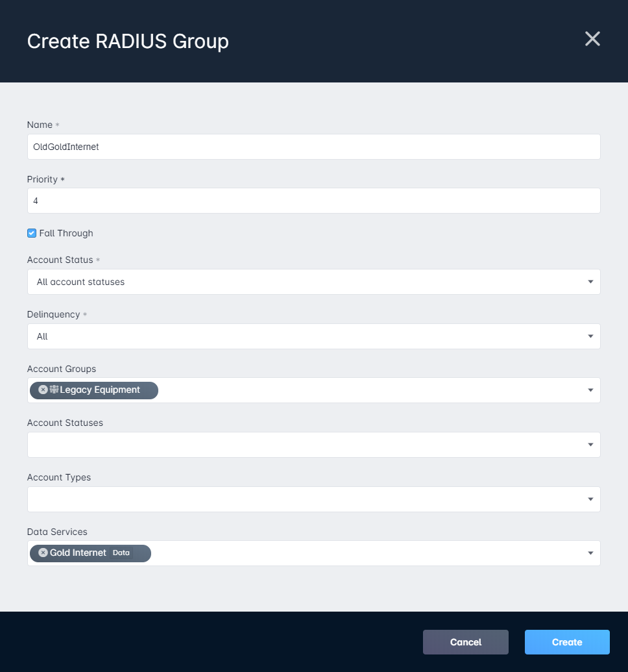The height and width of the screenshot is (672, 628).
Task: Click the Data Services field label
Action: coord(57,532)
